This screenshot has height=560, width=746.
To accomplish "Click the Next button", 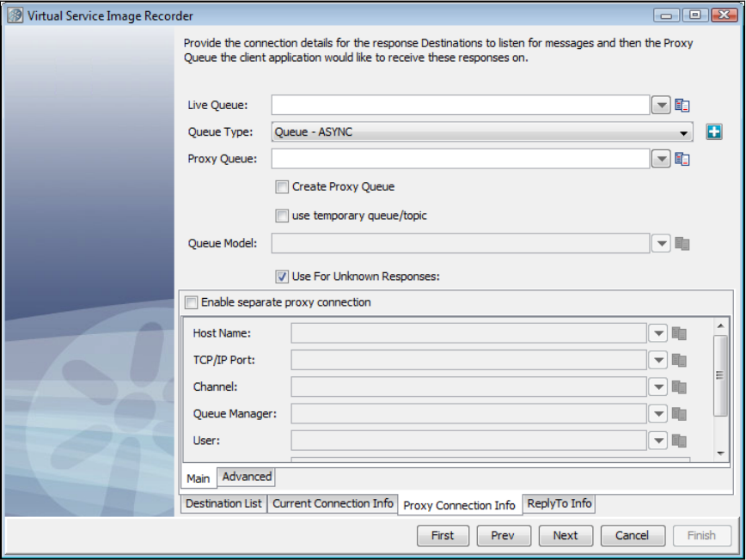I will pos(566,535).
